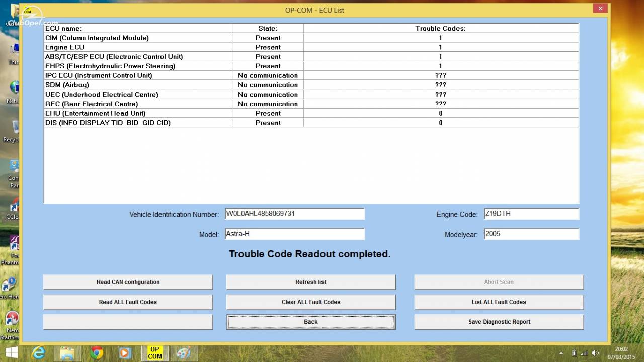Select the SDM (Airbag) row
The image size is (644, 362).
[x=311, y=85]
